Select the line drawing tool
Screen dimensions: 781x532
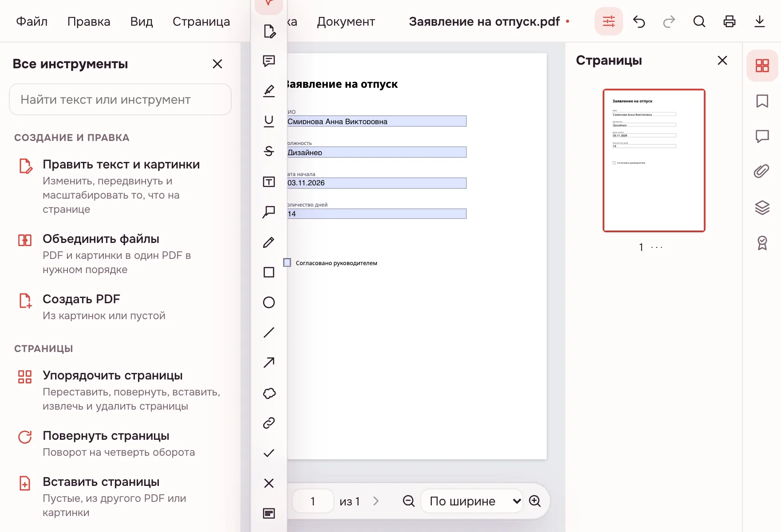pos(269,332)
